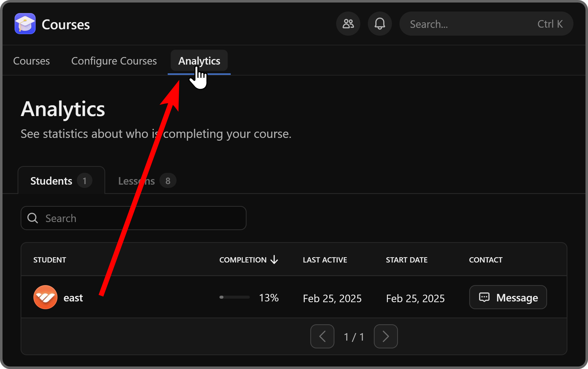
Task: Open the members/people icon in the header
Action: click(x=348, y=24)
